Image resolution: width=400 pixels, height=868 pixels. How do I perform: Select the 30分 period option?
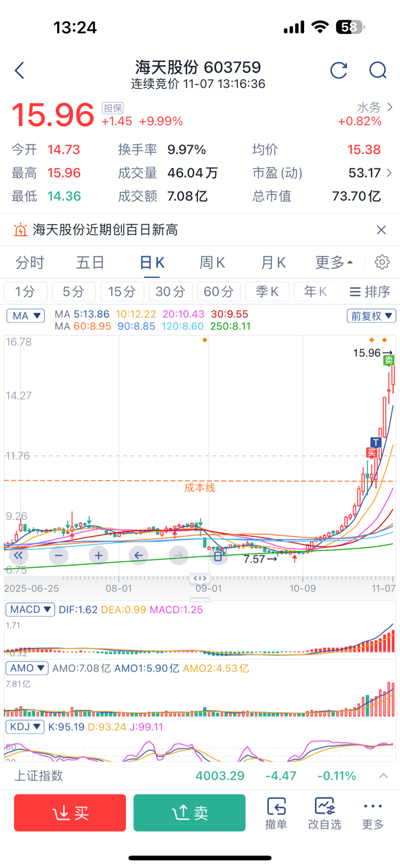pyautogui.click(x=170, y=291)
